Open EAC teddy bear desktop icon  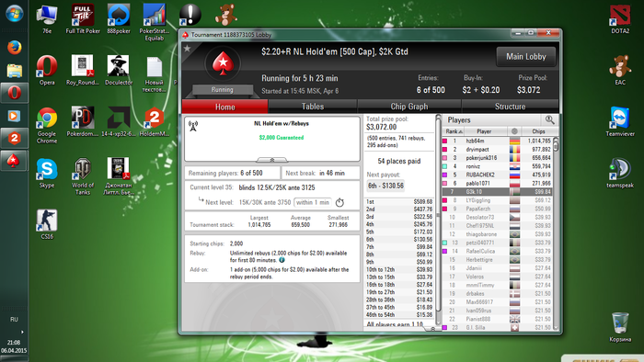click(620, 70)
